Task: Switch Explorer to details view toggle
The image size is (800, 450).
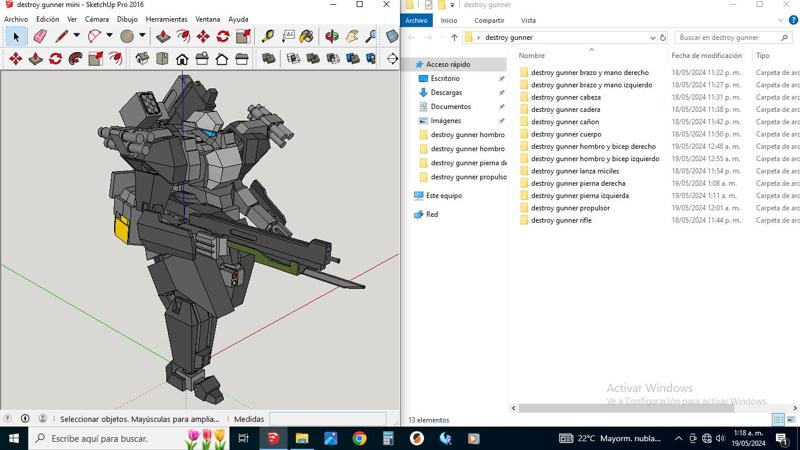Action: coord(779,419)
